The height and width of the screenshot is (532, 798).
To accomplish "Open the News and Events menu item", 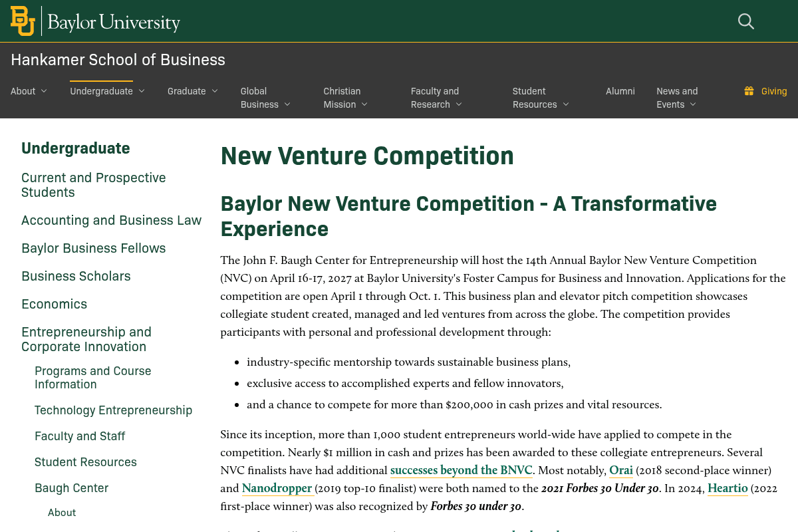I will (677, 98).
